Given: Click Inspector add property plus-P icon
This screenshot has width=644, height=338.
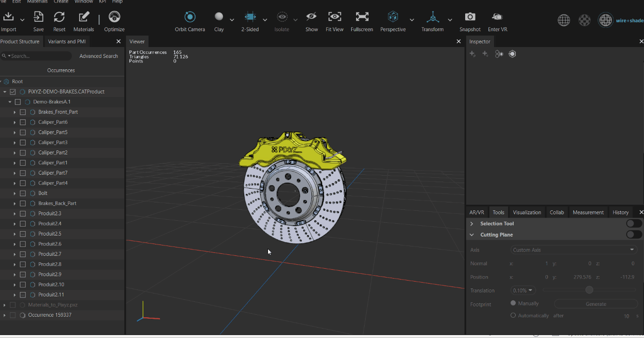Looking at the screenshot, I should [x=473, y=54].
